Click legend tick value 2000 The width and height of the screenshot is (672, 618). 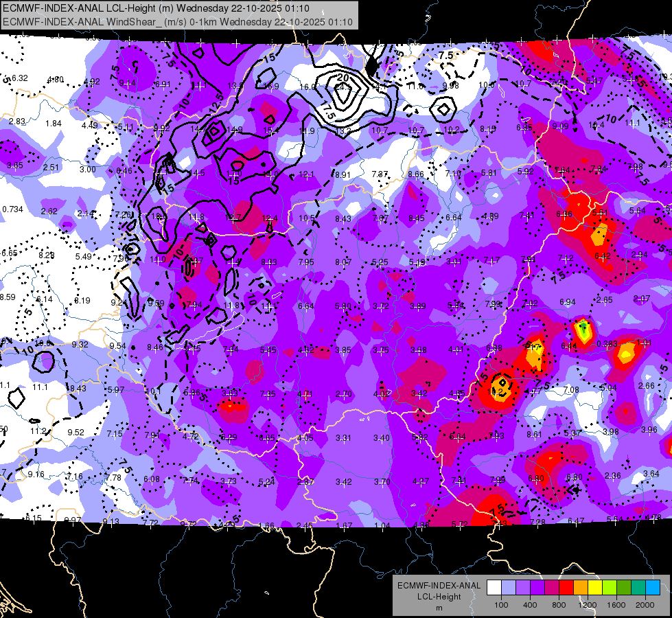[x=645, y=605]
